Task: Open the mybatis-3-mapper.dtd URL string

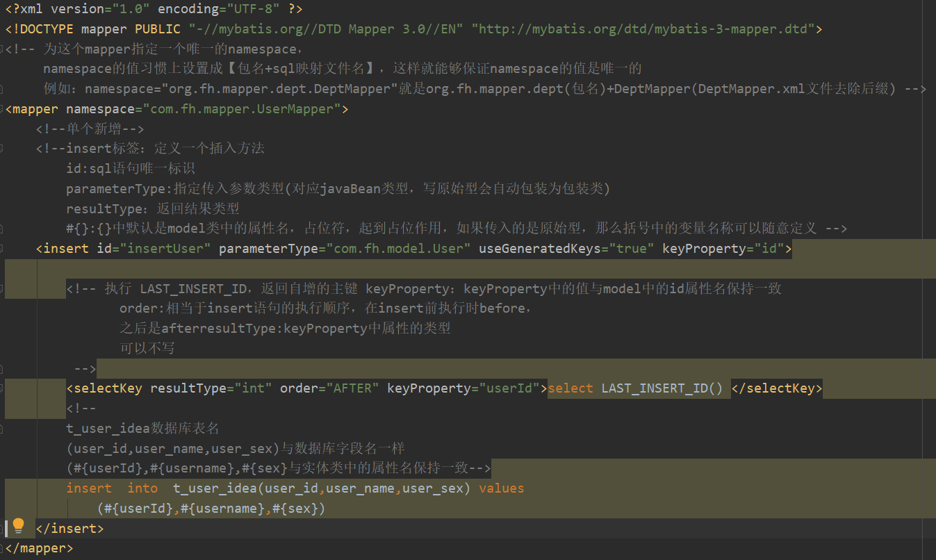Action: (x=643, y=29)
